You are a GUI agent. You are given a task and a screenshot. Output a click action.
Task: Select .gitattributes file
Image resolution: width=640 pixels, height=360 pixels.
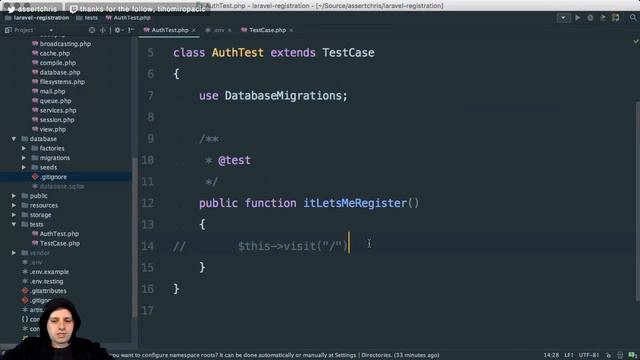[48, 291]
